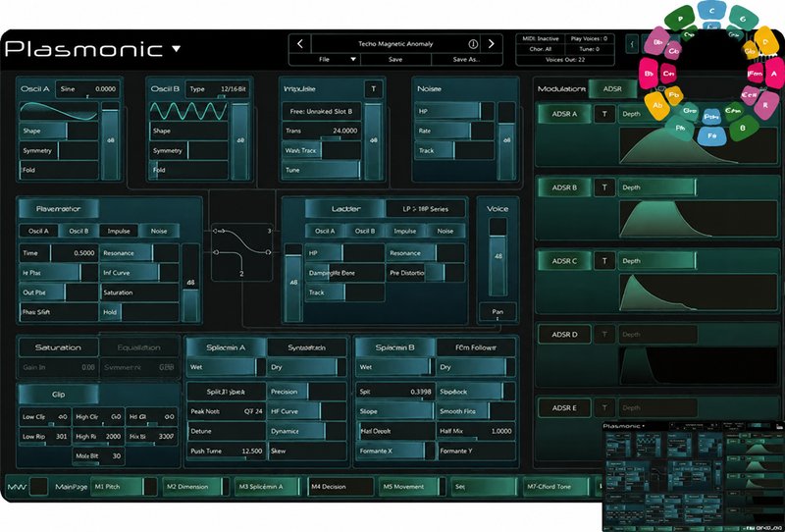The image size is (785, 532).
Task: Adjust the Oscil B Fold slider
Action: pos(188,170)
